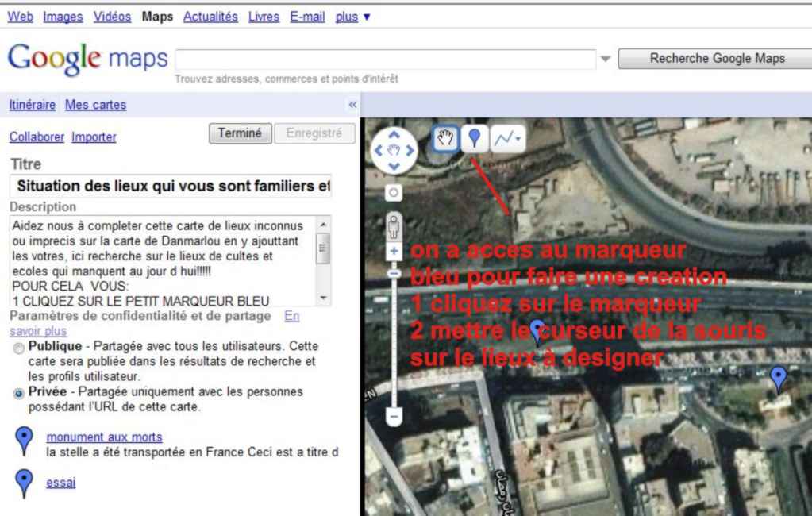The height and width of the screenshot is (516, 812).
Task: Click the blue map marker at far right
Action: [x=779, y=379]
